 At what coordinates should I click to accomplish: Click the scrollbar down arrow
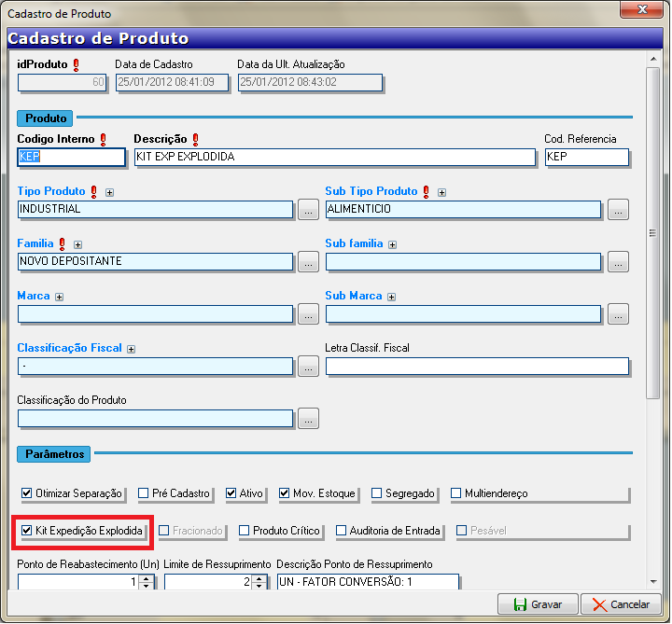point(653,582)
